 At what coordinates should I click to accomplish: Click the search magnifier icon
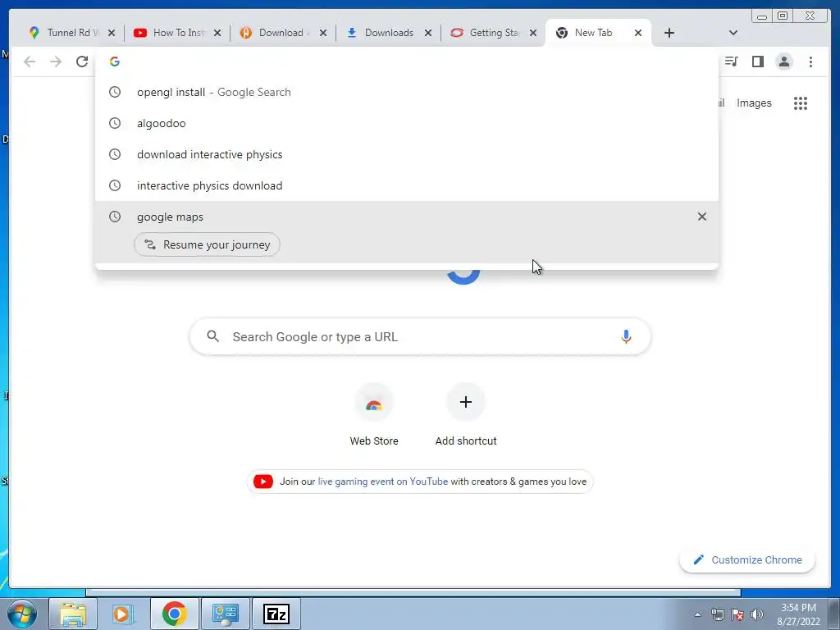(x=213, y=336)
